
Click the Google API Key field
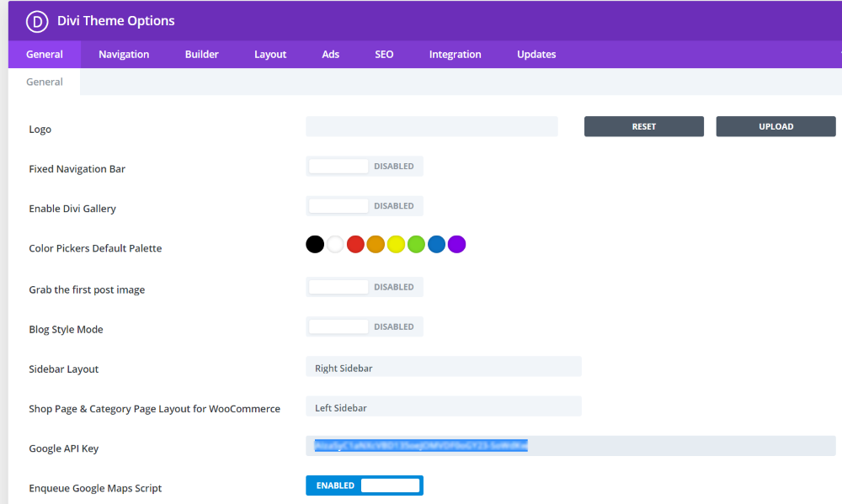point(571,446)
